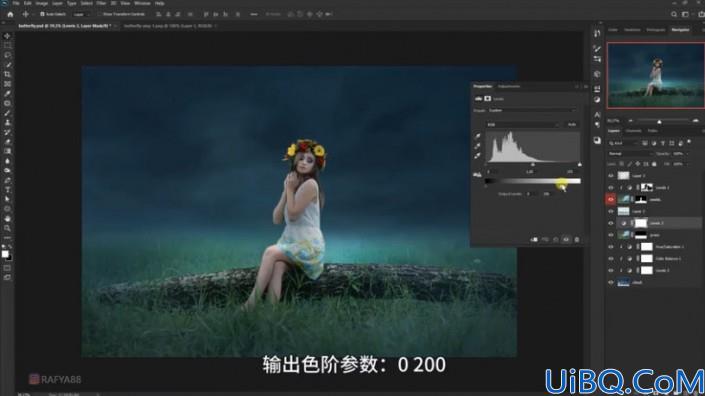The image size is (705, 396).
Task: Open the Filter menu
Action: coord(101,3)
